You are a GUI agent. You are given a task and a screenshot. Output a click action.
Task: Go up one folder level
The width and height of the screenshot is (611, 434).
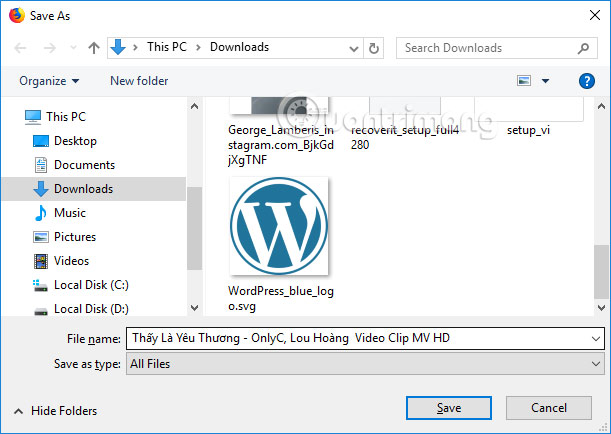click(94, 48)
